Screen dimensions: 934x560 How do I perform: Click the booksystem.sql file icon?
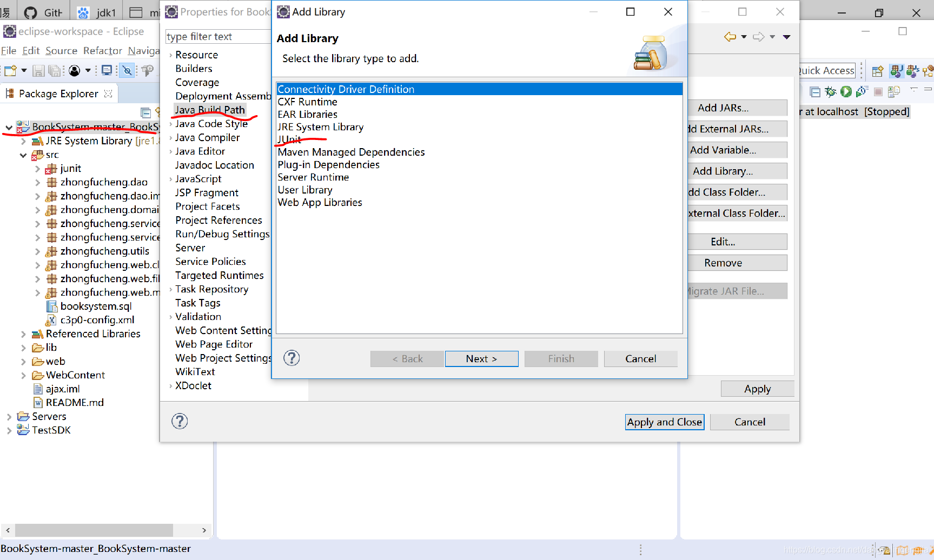click(x=52, y=306)
